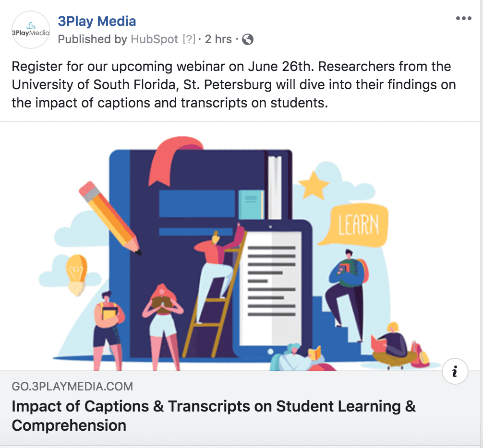Click the 3Play Media profile picture

point(31,30)
